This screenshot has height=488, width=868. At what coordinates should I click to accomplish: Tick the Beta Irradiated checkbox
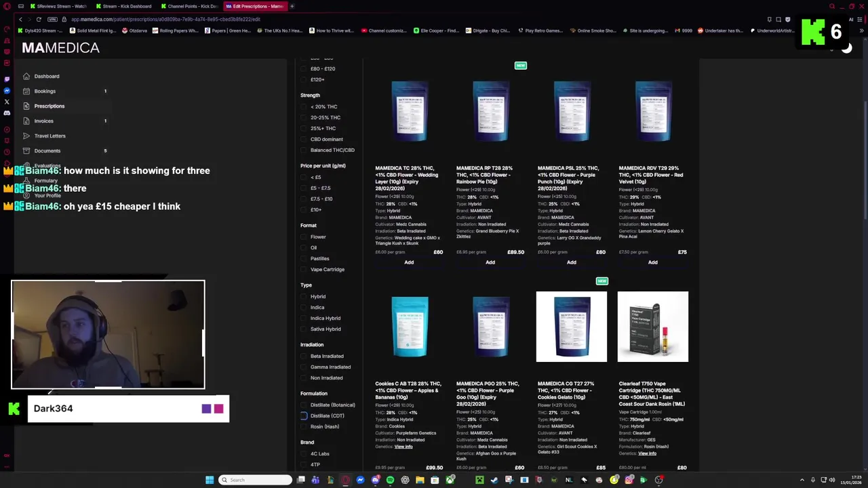[x=304, y=356]
